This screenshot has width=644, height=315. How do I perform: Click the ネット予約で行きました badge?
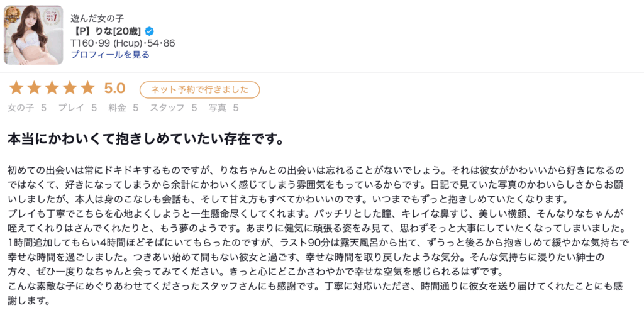point(199,89)
